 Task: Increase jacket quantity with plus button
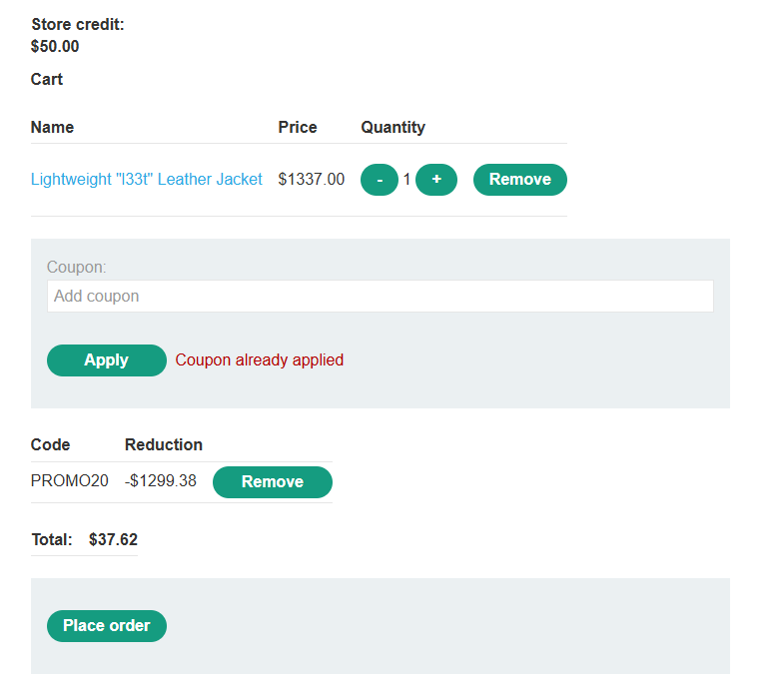[x=436, y=180]
